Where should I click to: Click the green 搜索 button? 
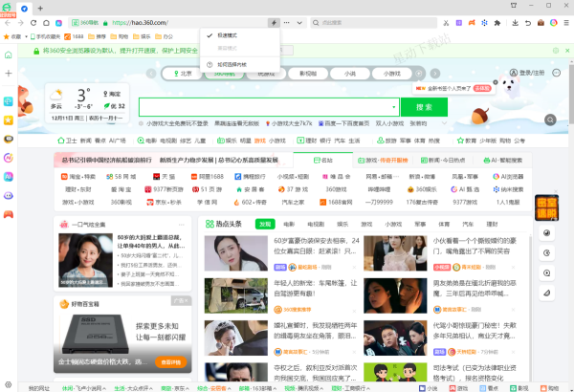424,107
